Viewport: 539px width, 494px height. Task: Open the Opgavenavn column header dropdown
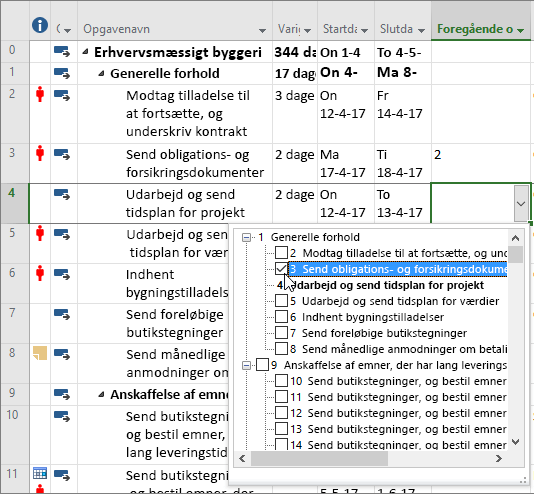click(x=262, y=31)
